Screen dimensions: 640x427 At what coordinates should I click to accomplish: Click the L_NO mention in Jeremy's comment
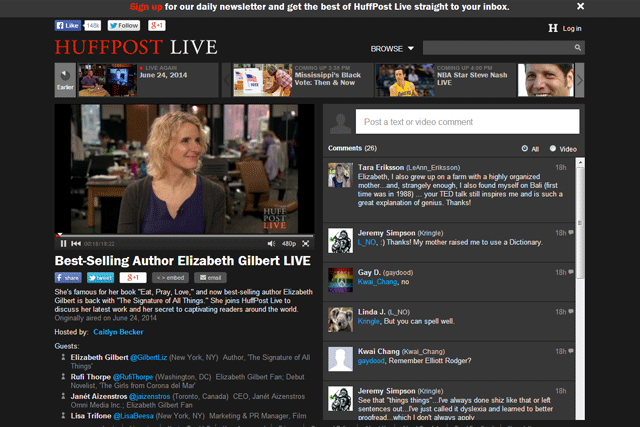(367, 242)
